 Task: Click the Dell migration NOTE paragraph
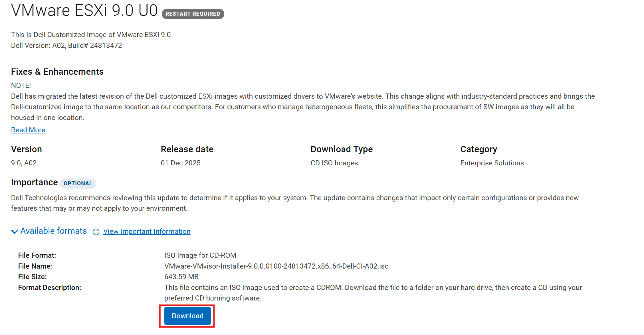coord(285,107)
